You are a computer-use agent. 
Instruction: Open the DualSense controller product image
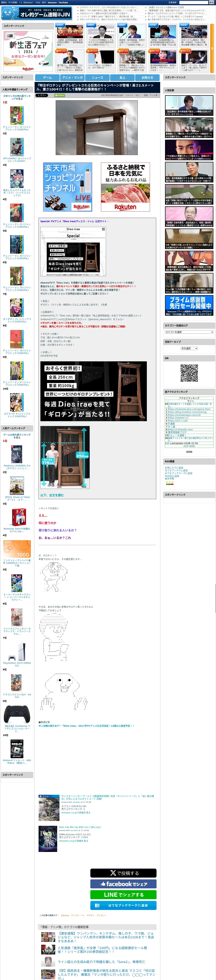tap(17, 714)
